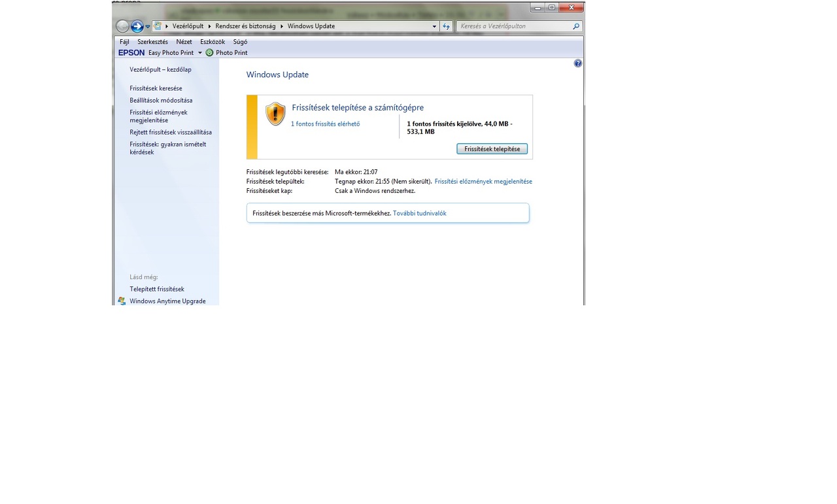The image size is (837, 504).
Task: Click Easy Photo Print toolbar label
Action: click(171, 53)
